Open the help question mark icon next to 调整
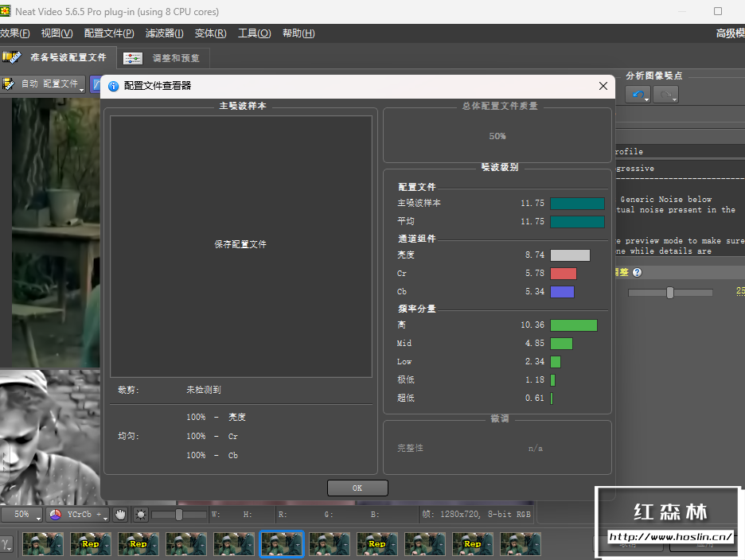Image resolution: width=745 pixels, height=560 pixels. pyautogui.click(x=637, y=272)
